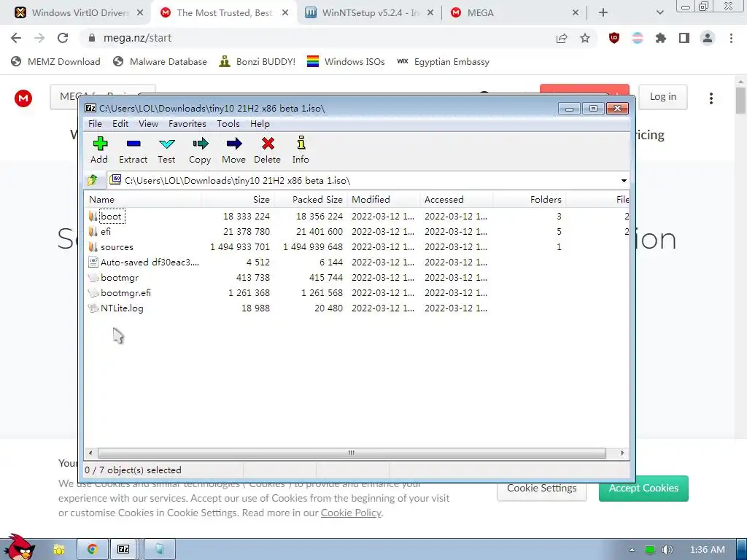Viewport: 747px width, 560px height.
Task: Open the Tools menu
Action: coord(228,124)
